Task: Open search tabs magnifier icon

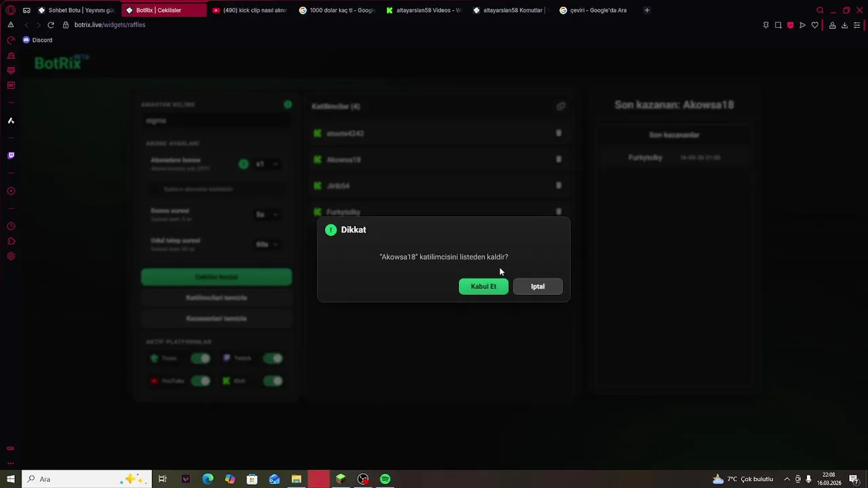Action: [820, 10]
